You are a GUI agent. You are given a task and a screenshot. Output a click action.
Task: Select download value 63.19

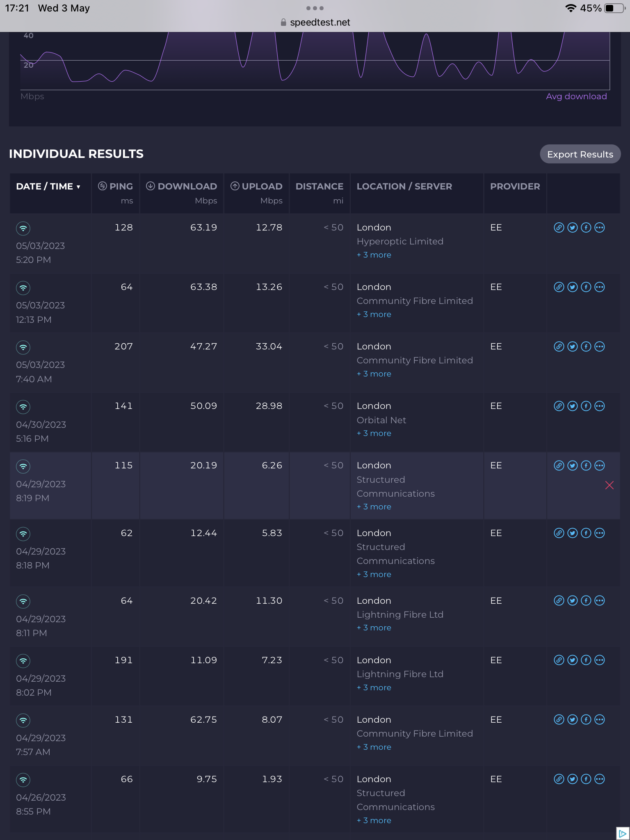[203, 228]
